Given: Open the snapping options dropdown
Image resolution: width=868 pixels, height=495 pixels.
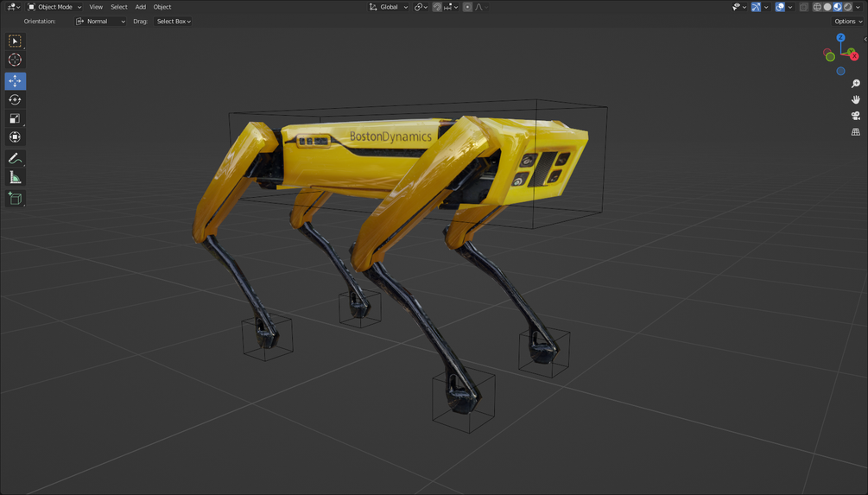Looking at the screenshot, I should click(x=451, y=7).
